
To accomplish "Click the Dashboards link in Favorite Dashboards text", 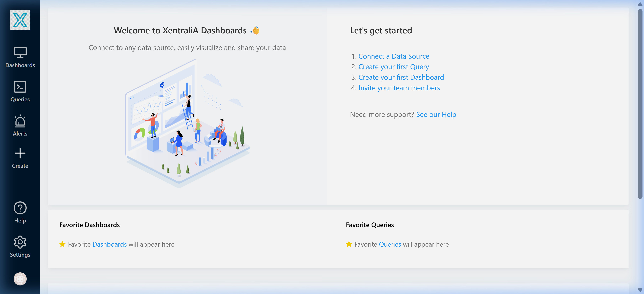I will [110, 244].
